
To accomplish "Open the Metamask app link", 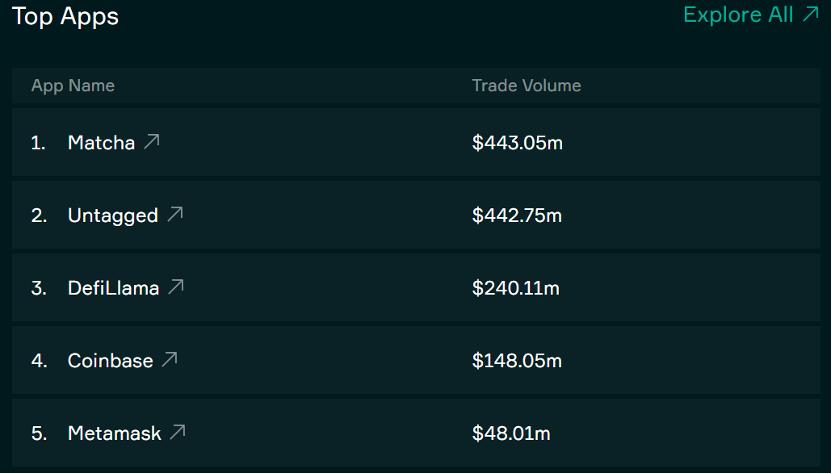I will click(x=114, y=434).
